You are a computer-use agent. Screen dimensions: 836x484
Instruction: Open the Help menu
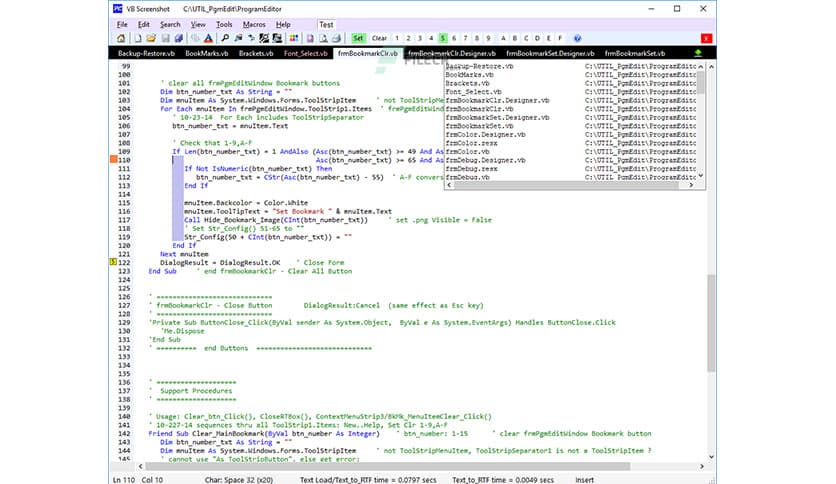tap(283, 25)
